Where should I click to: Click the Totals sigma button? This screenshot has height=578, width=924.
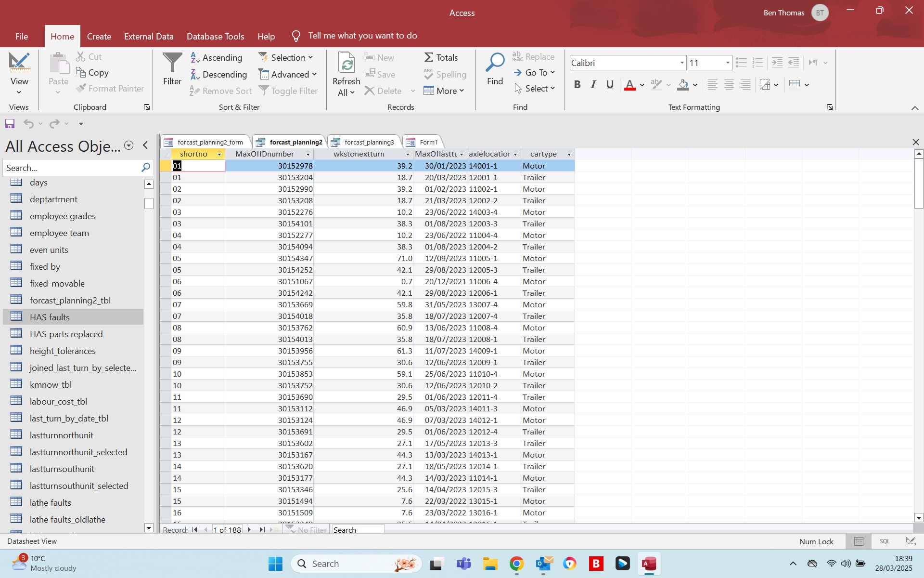(441, 58)
